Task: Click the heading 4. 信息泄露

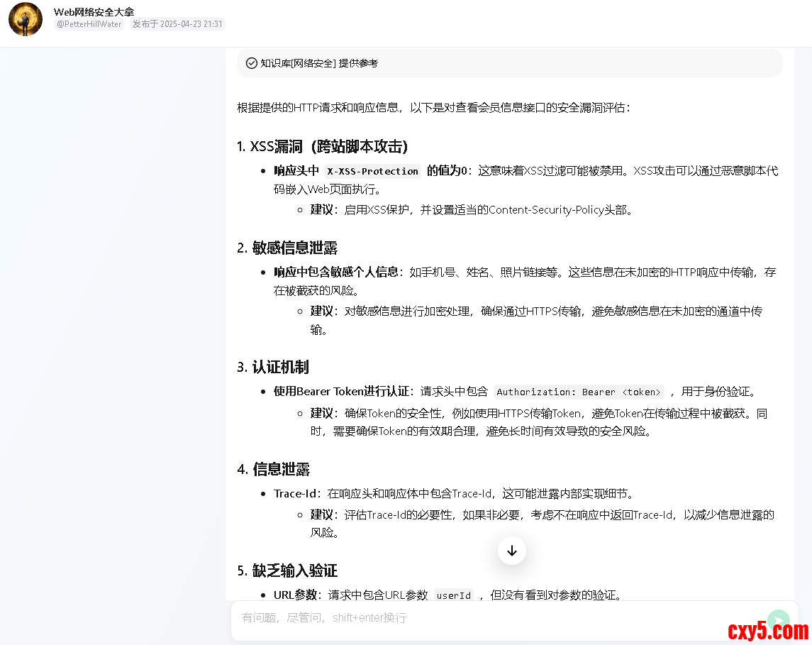Action: pos(274,469)
